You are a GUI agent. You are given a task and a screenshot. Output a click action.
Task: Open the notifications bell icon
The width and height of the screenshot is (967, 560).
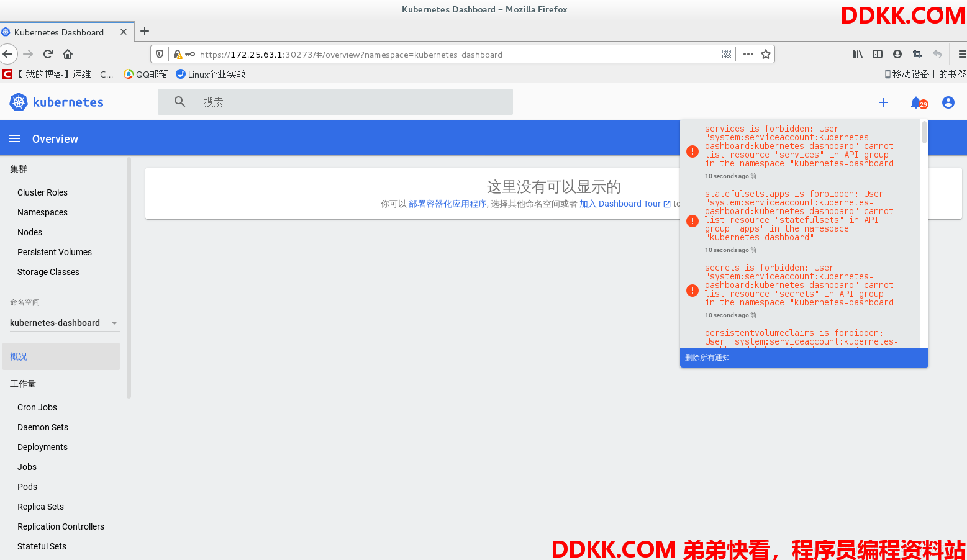point(916,102)
